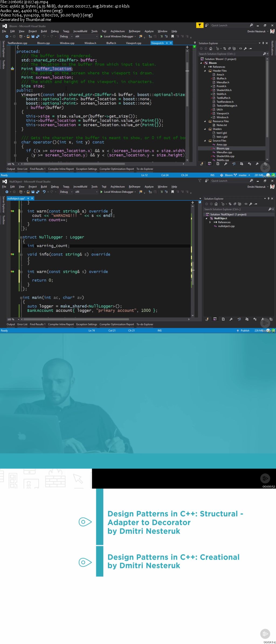Click search magnifier in NullObject Quick Launch
Screen dimensions: 276x644
pos(251,181)
